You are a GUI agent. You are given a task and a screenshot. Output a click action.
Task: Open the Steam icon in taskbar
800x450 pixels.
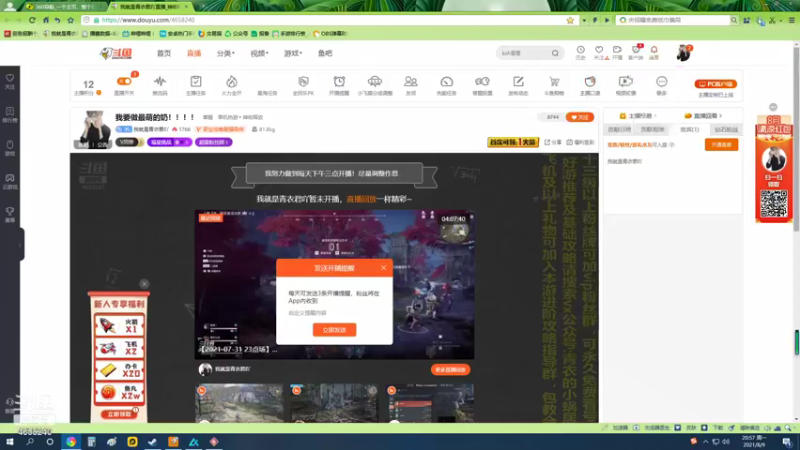coord(153,442)
